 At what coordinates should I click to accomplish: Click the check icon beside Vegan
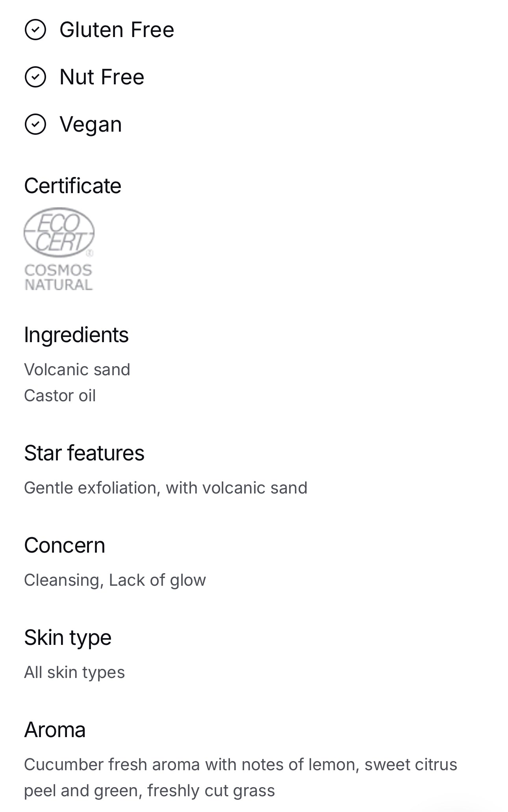coord(35,125)
